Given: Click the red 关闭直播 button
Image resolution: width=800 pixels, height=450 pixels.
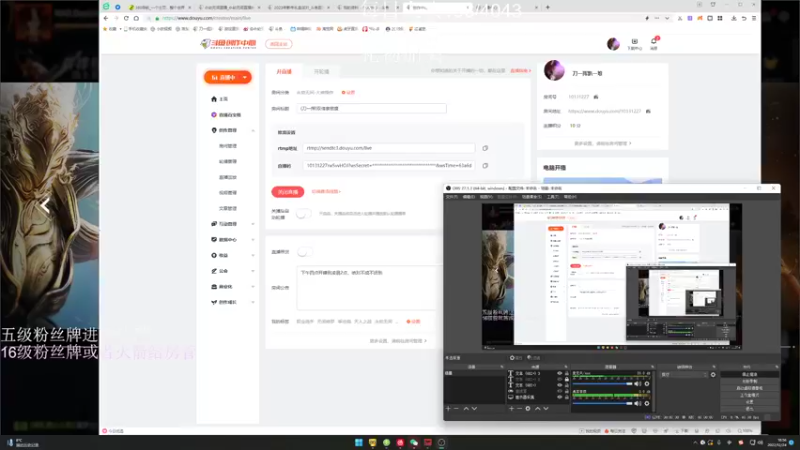Looking at the screenshot, I should 288,192.
